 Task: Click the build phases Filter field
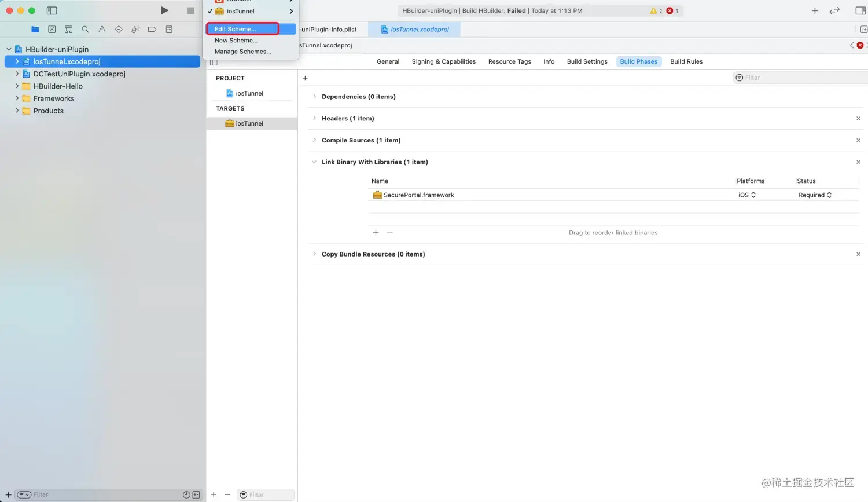(x=800, y=78)
